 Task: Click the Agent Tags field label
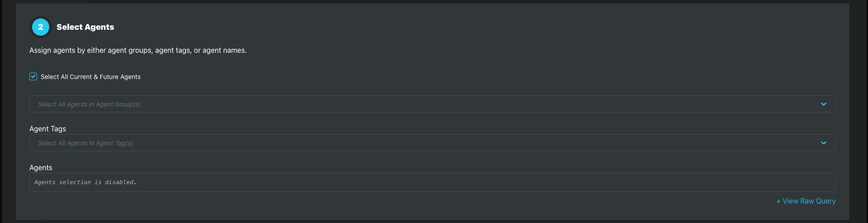(47, 129)
